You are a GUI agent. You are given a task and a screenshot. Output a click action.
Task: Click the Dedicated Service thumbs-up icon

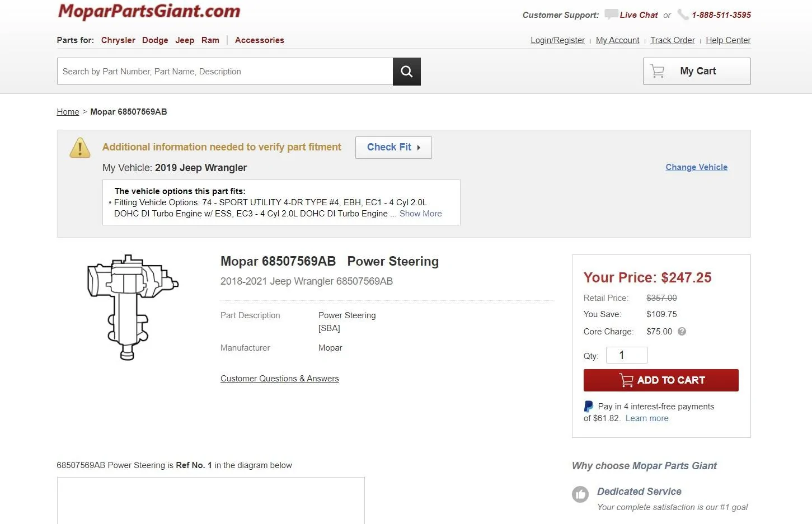[x=580, y=494]
